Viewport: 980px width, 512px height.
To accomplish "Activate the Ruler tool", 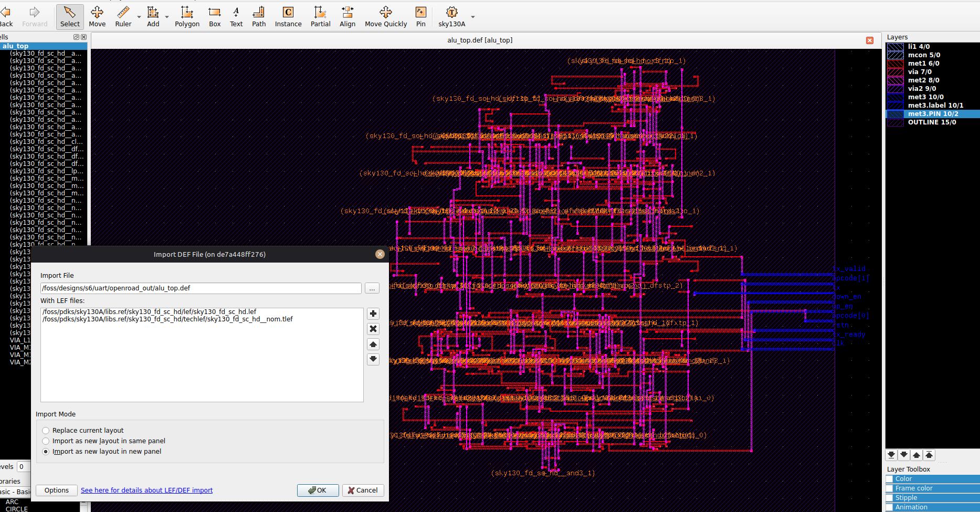I will tap(123, 16).
